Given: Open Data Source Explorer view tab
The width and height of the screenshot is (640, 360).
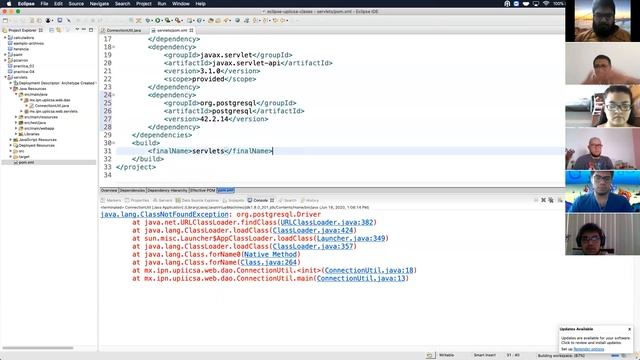Looking at the screenshot, I should coord(198,200).
